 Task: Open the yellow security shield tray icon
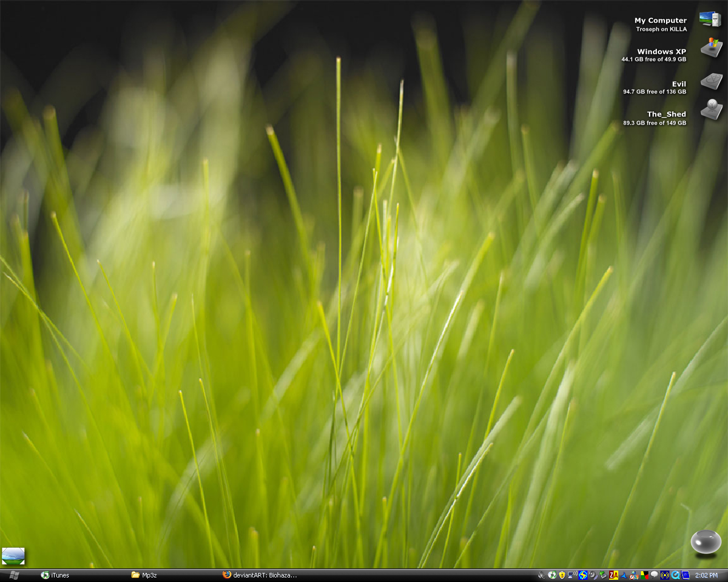click(562, 575)
